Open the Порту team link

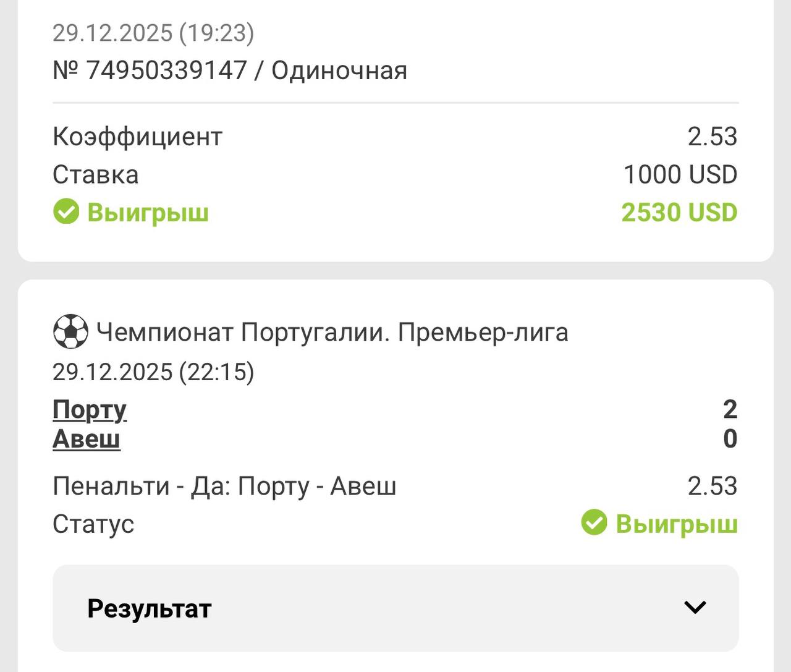[90, 409]
